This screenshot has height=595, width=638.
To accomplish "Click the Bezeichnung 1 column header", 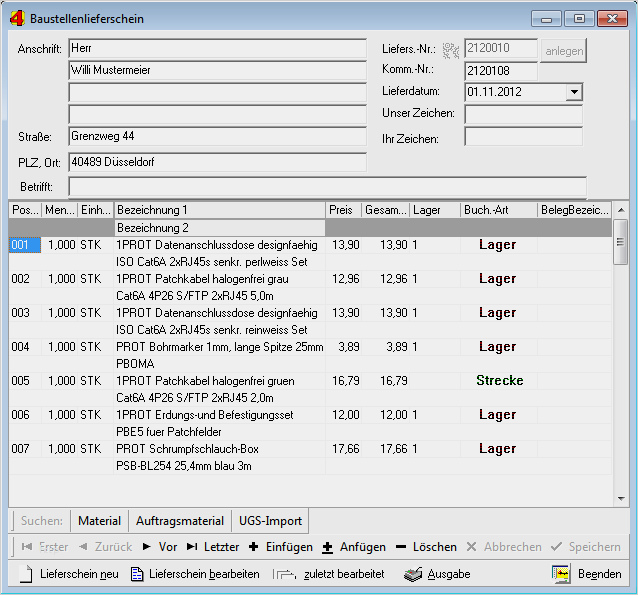I will point(219,210).
